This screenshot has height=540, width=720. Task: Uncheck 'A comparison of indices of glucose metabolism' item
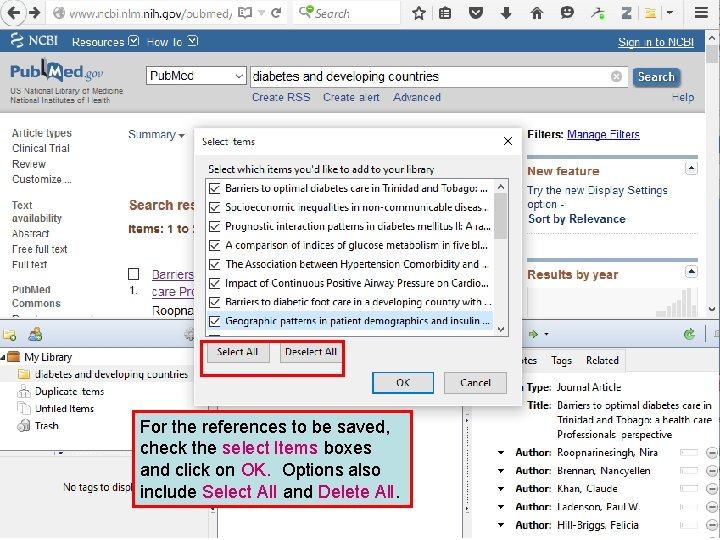point(214,245)
